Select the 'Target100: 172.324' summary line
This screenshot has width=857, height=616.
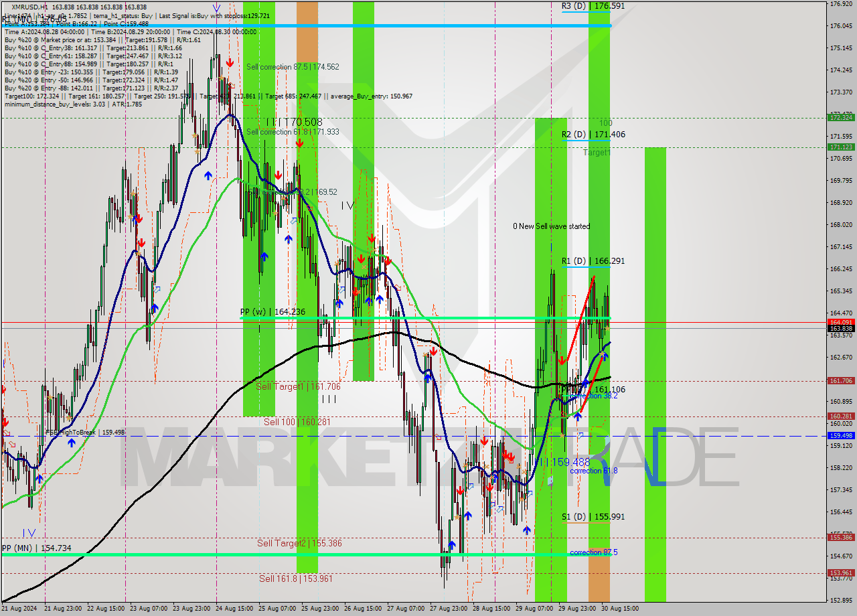click(x=208, y=96)
